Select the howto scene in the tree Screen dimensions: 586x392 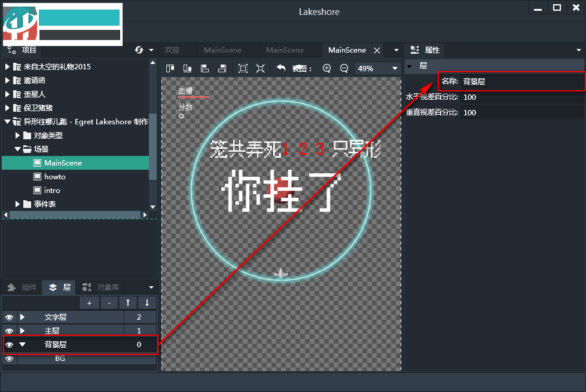[x=55, y=176]
